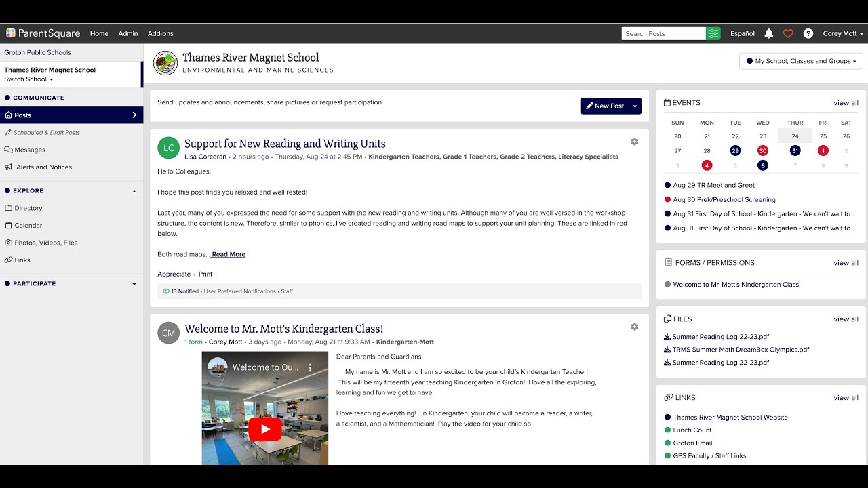Play the Welcome YouTube video

pyautogui.click(x=264, y=428)
